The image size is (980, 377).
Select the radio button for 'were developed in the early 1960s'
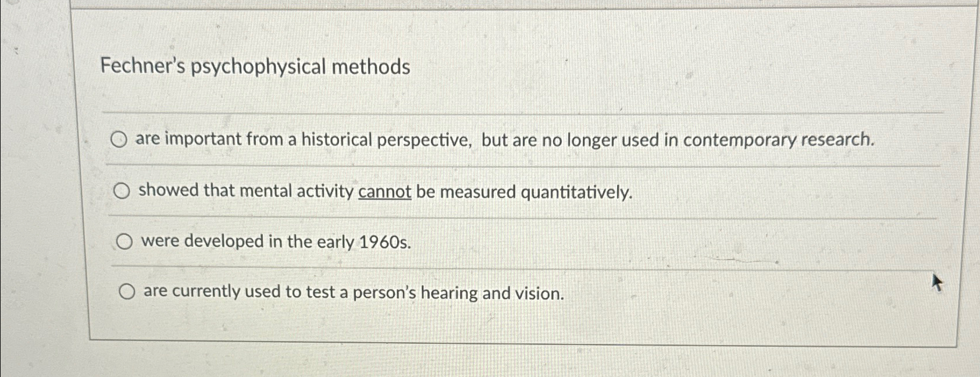click(x=124, y=240)
